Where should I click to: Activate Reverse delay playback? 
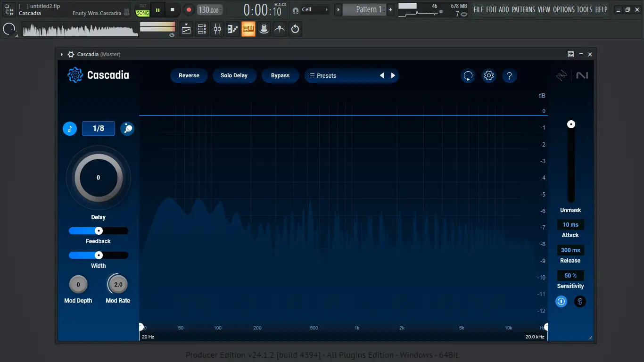189,75
